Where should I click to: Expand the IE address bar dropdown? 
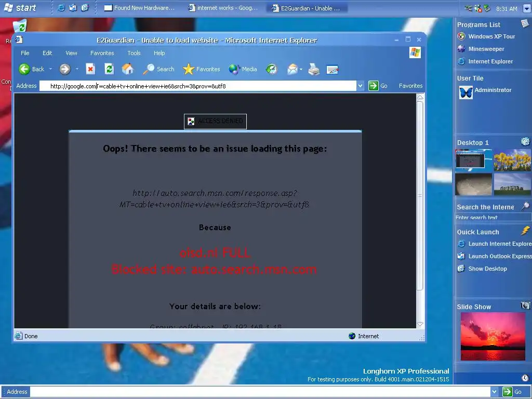point(361,86)
